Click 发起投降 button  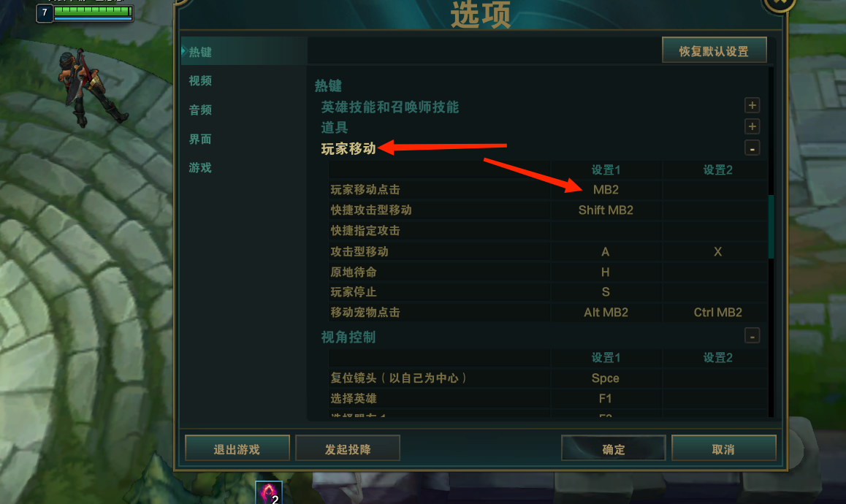(348, 448)
